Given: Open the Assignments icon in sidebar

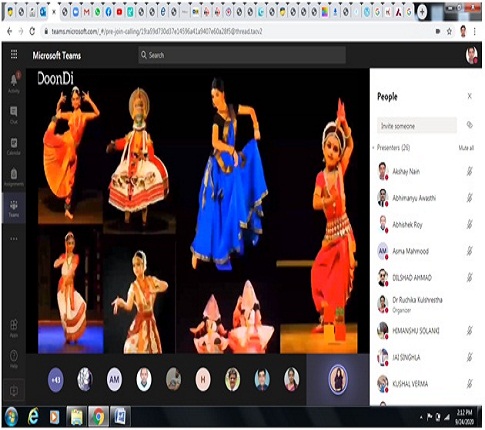Looking at the screenshot, I should [14, 177].
